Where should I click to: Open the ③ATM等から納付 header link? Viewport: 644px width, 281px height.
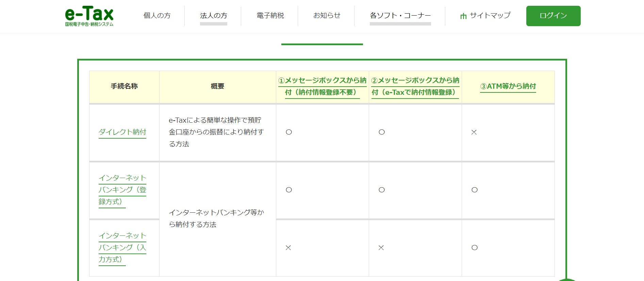[508, 86]
